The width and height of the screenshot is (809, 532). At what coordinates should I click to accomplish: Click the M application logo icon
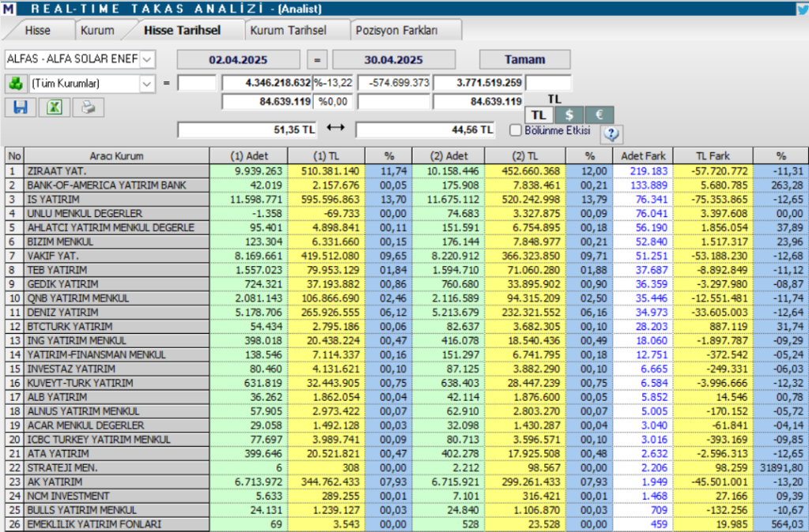point(8,8)
